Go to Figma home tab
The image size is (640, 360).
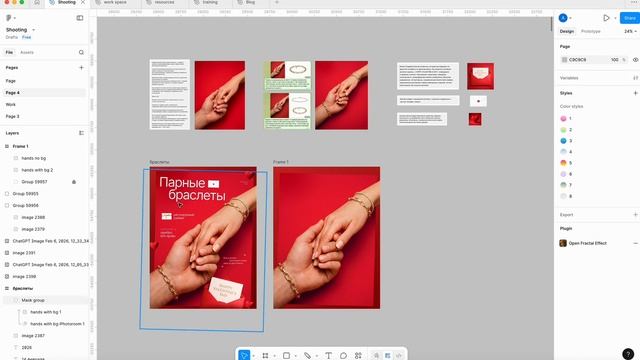[37, 2]
